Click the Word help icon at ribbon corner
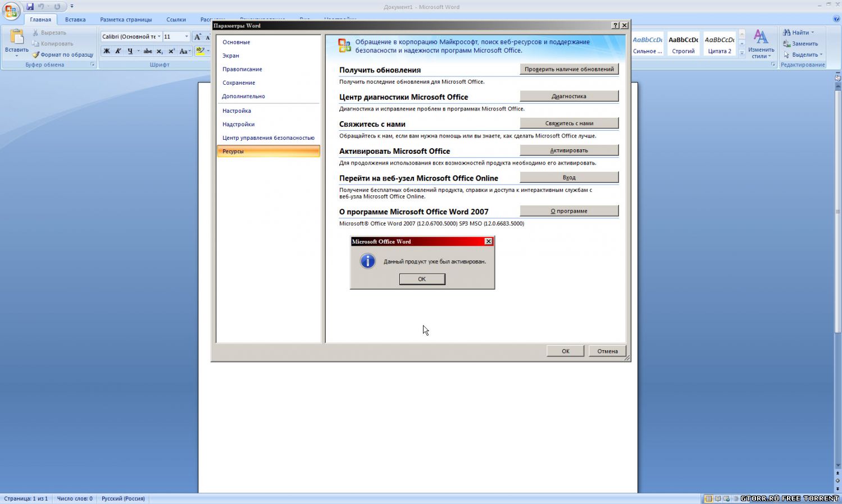The image size is (842, 504). (x=836, y=19)
